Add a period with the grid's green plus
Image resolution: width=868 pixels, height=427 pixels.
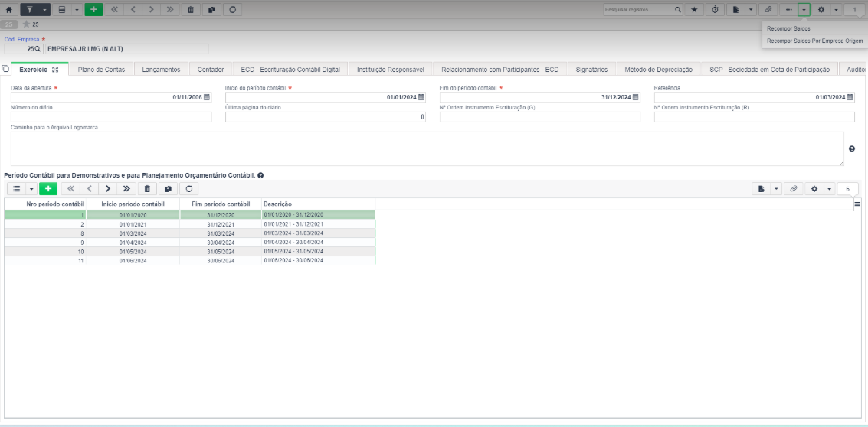tap(48, 188)
